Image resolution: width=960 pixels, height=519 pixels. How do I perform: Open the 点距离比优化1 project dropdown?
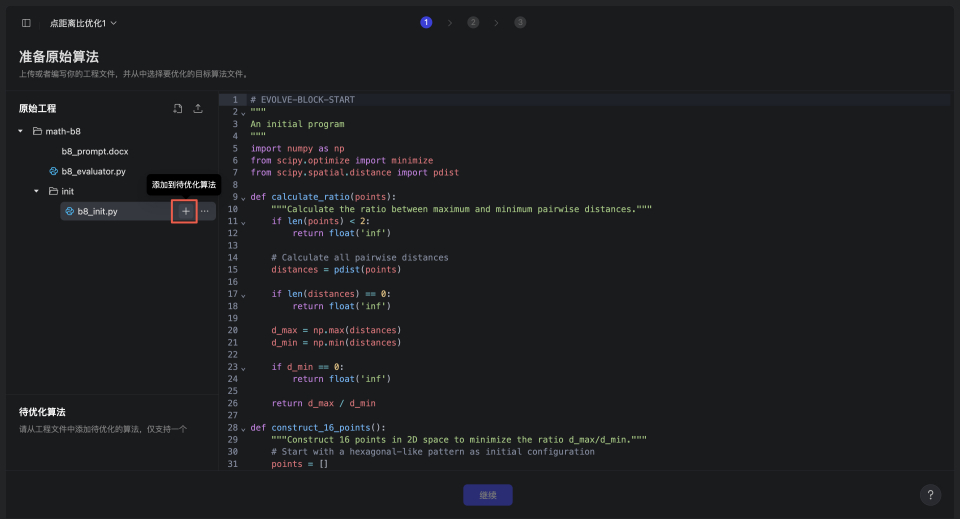point(83,22)
